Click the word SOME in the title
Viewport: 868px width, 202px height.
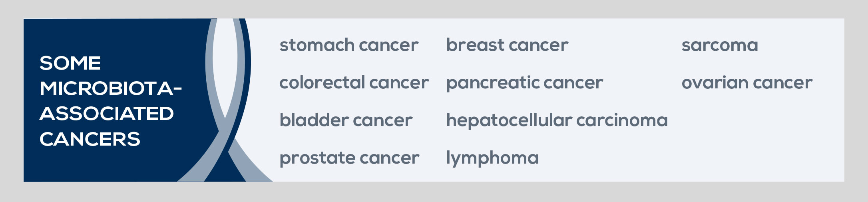(70, 63)
